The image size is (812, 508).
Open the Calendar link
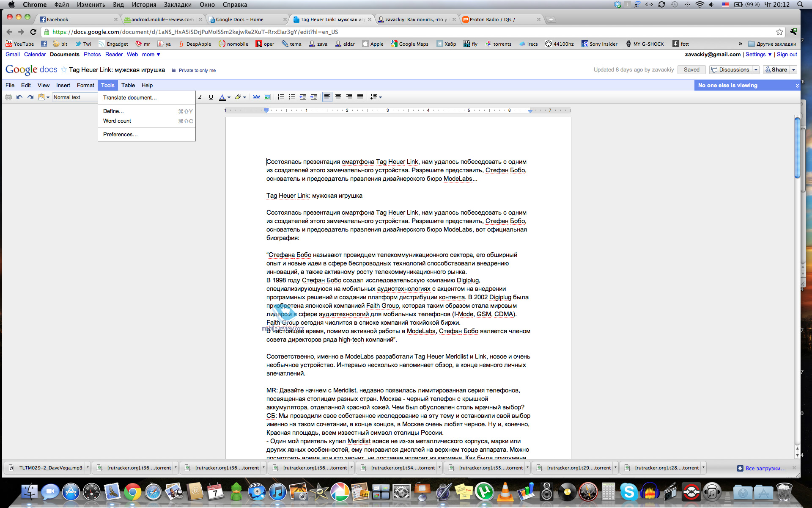35,55
